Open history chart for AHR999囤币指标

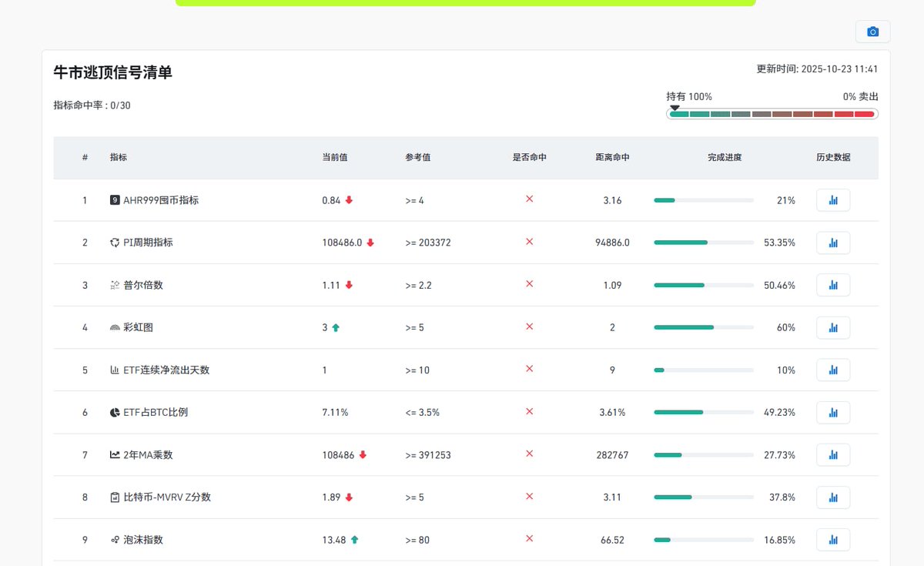coord(833,200)
